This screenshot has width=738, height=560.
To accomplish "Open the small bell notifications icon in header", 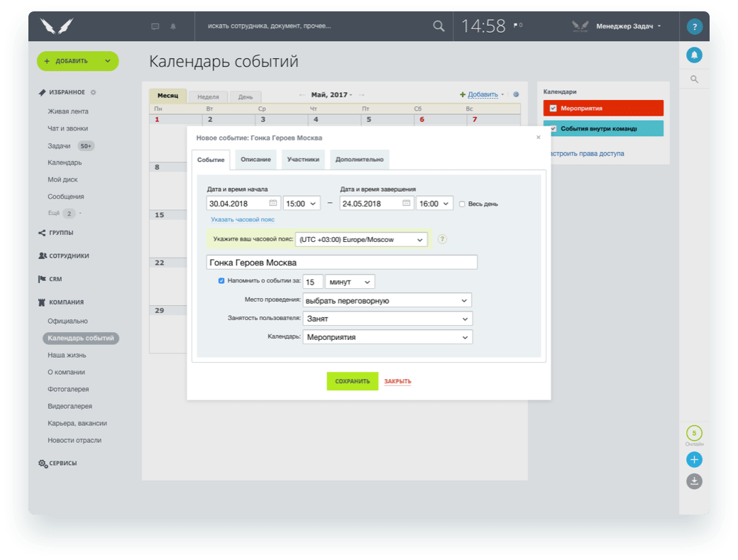I will pyautogui.click(x=173, y=26).
